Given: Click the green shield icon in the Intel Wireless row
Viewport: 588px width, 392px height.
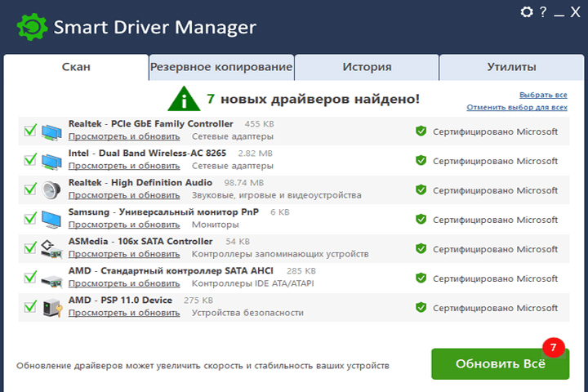Looking at the screenshot, I should [x=421, y=160].
